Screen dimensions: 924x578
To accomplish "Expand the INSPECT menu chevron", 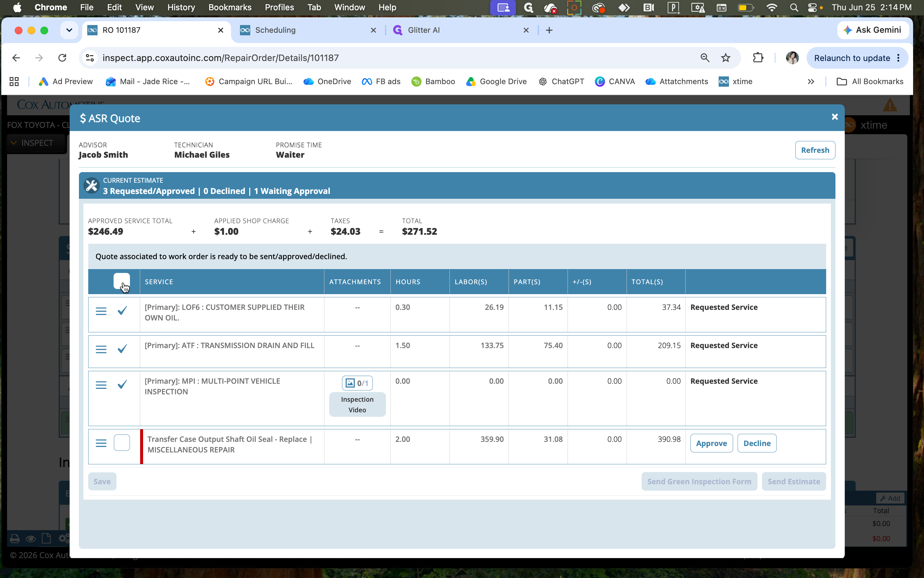I will click(14, 143).
